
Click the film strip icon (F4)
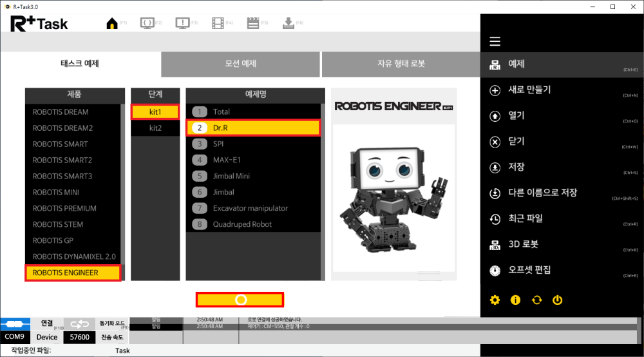[218, 24]
